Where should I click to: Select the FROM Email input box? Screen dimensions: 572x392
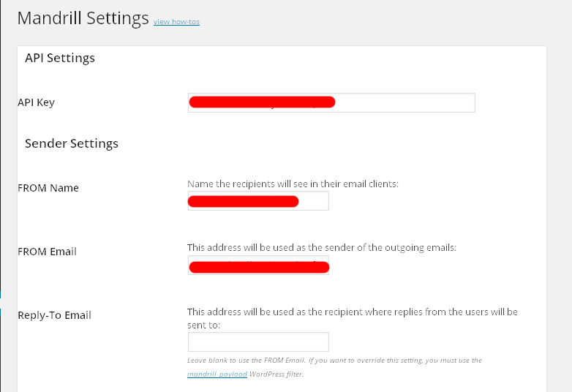[258, 265]
